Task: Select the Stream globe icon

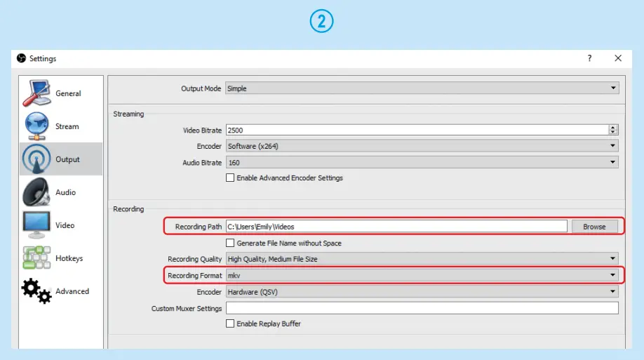Action: click(36, 126)
